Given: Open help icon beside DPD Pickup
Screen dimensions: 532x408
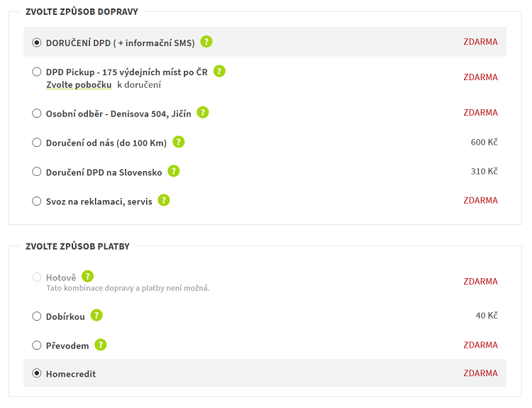Looking at the screenshot, I should 219,71.
